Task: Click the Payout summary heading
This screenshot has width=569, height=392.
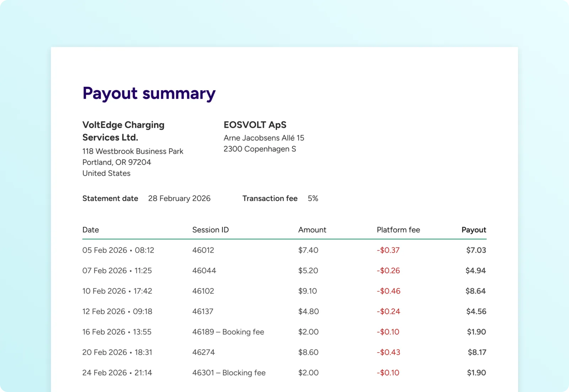Action: (149, 94)
